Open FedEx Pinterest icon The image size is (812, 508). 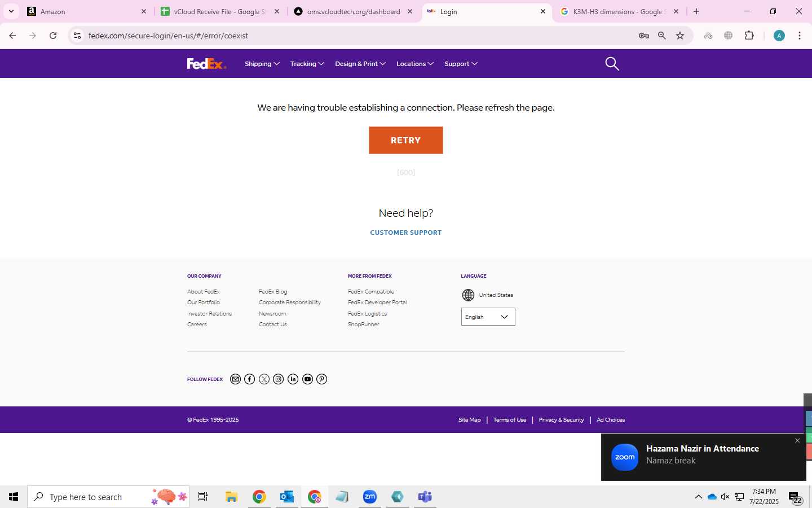point(321,379)
